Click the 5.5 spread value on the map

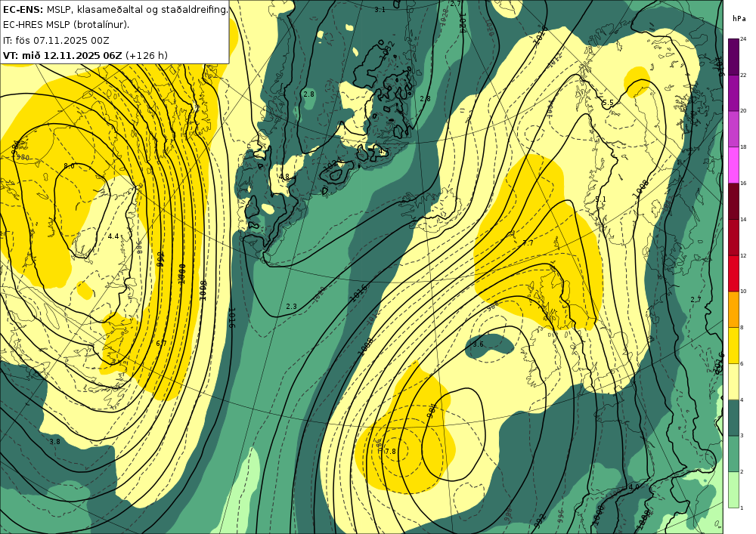click(x=608, y=103)
